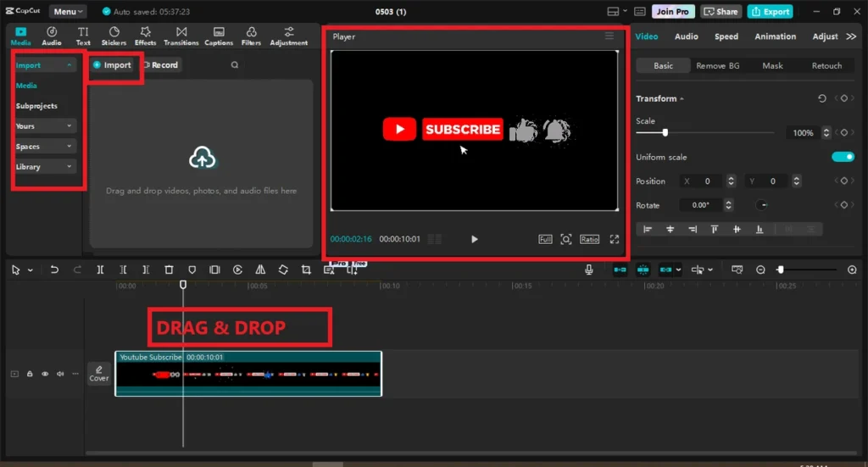Open the Effects panel
The height and width of the screenshot is (467, 868).
pos(145,36)
